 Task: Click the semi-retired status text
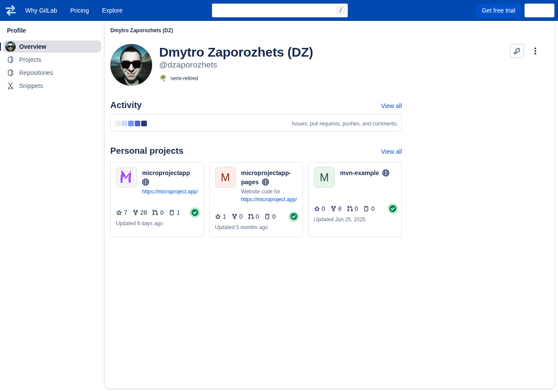point(184,78)
